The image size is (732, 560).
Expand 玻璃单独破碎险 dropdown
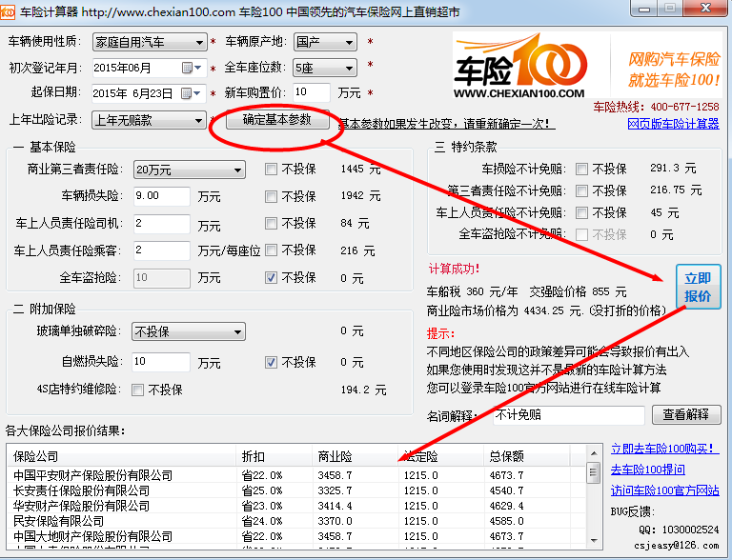237,331
